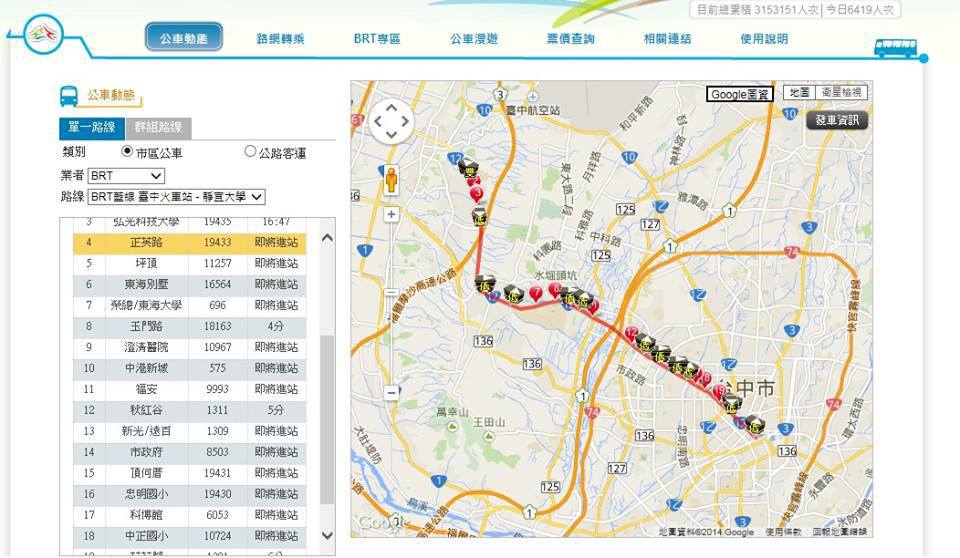Zoom out with the map minus button
This screenshot has width=960, height=558.
[391, 392]
